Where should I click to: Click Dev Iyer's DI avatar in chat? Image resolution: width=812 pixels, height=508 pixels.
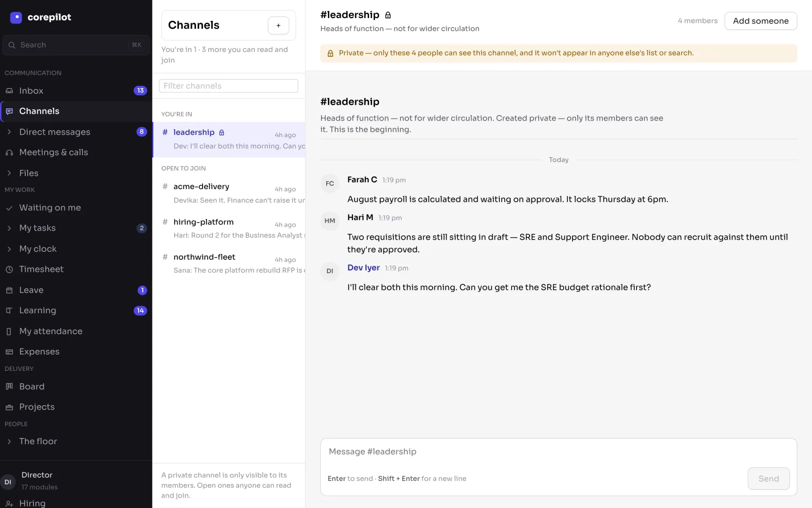[x=330, y=271]
